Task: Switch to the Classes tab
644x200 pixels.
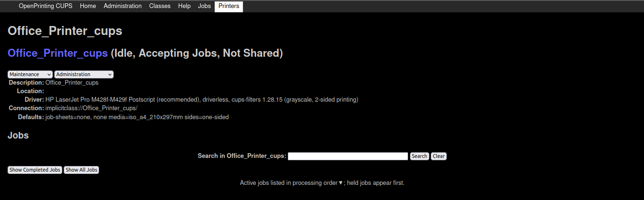Action: tap(160, 6)
